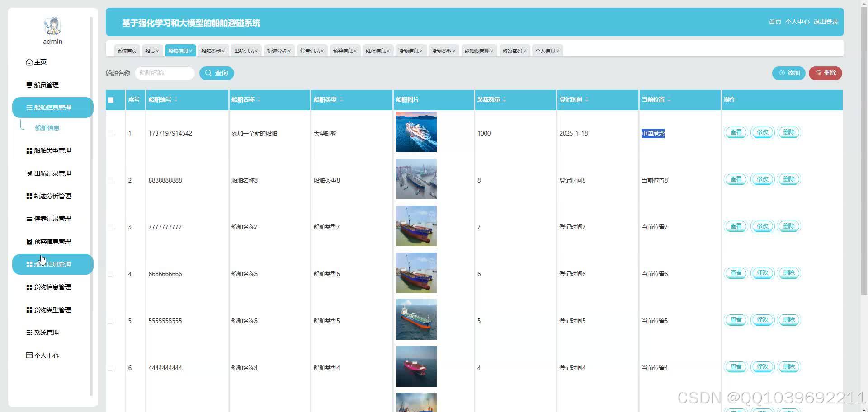Edit ship 船舶名称8 with 修改

tap(762, 179)
